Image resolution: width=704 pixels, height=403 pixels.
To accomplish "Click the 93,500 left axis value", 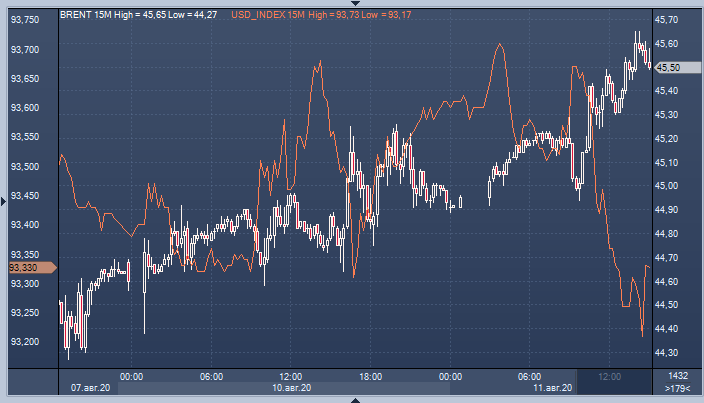I will [x=24, y=167].
